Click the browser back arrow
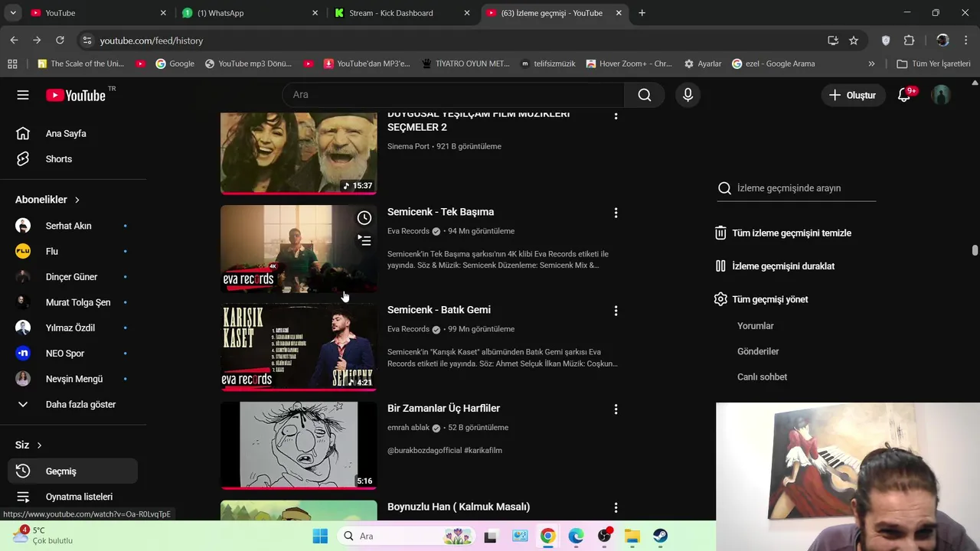The width and height of the screenshot is (980, 551). [14, 41]
